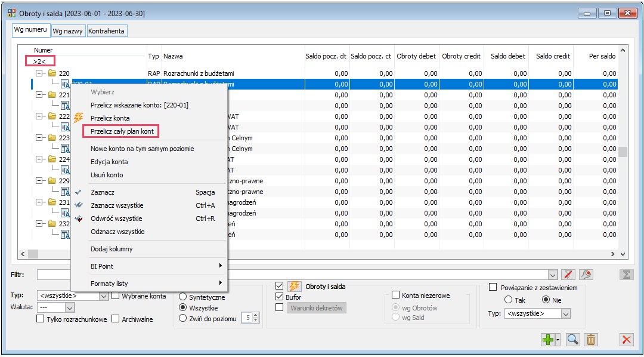This screenshot has height=357, width=644.
Task: Click the lightning icon beside Przelicz konta
Action: coord(79,118)
